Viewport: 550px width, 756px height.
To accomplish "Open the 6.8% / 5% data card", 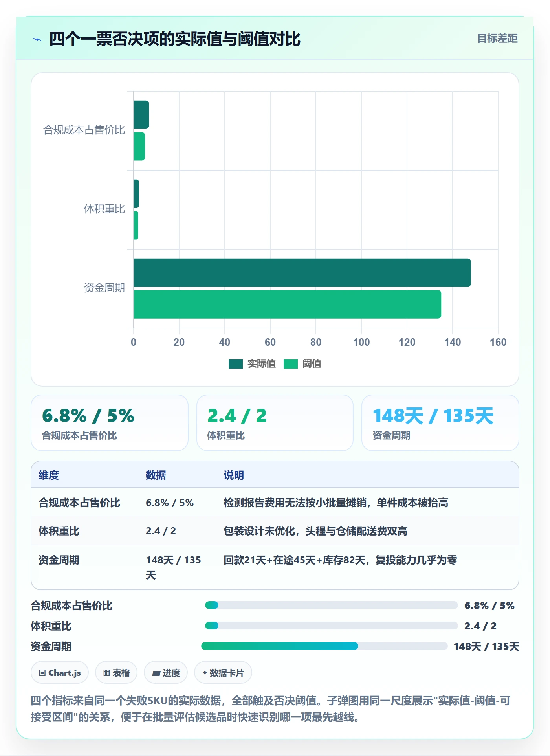I will pos(110,423).
